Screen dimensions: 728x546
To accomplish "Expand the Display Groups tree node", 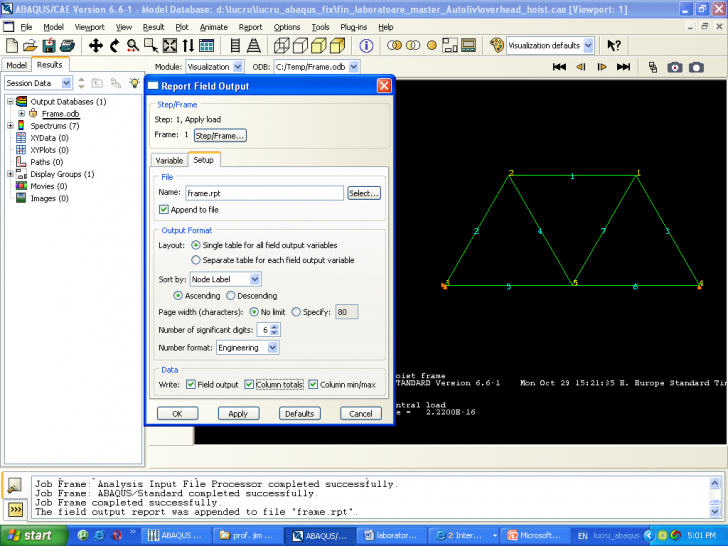I will point(11,174).
